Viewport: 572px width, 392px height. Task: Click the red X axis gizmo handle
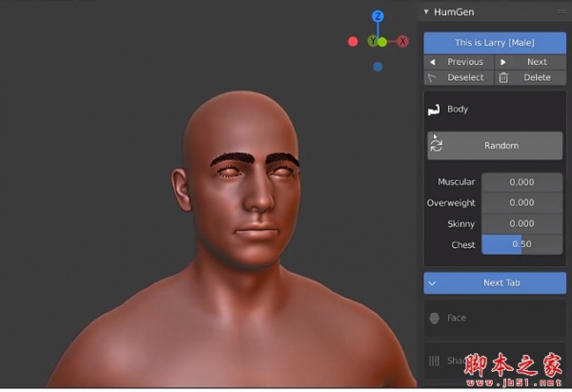pos(402,41)
